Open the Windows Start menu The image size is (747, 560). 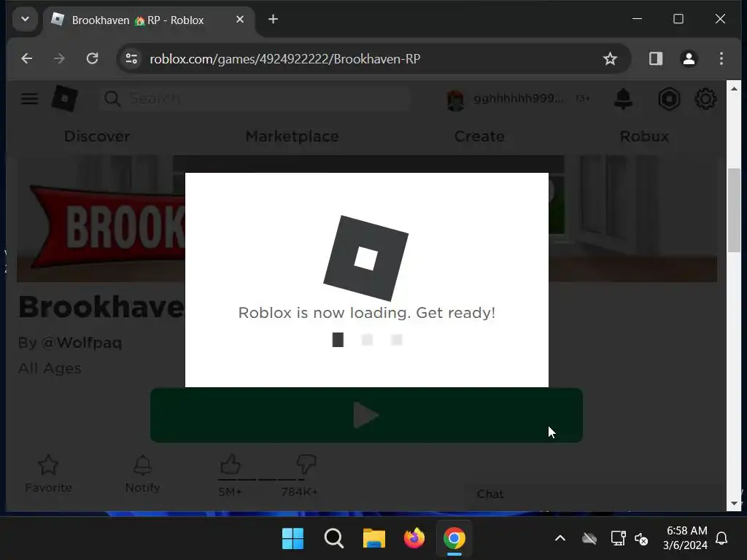coord(293,539)
